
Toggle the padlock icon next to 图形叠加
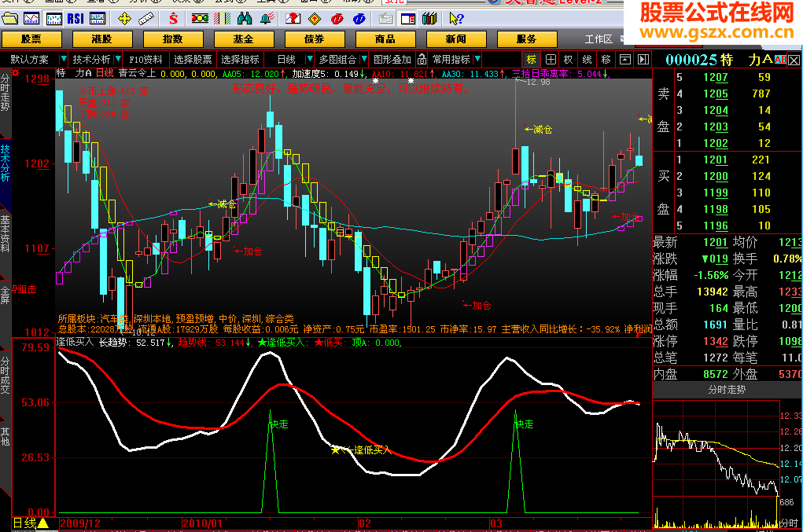pyautogui.click(x=422, y=60)
